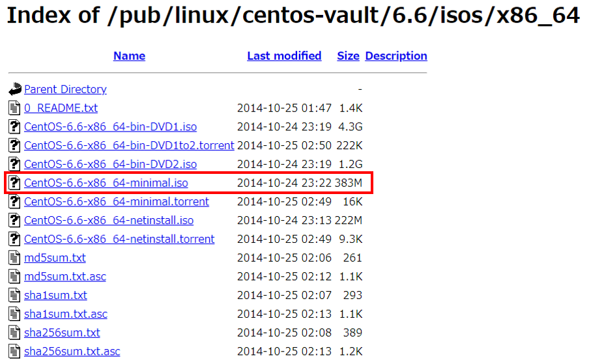This screenshot has height=364, width=589.
Task: Click the 9.3K size of netinstall.torrent
Action: pos(351,240)
